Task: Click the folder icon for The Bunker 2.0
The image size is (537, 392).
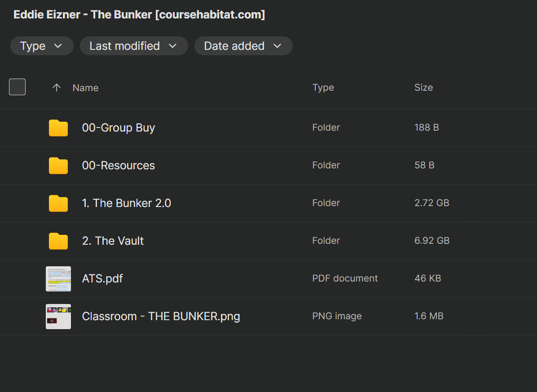Action: (58, 203)
